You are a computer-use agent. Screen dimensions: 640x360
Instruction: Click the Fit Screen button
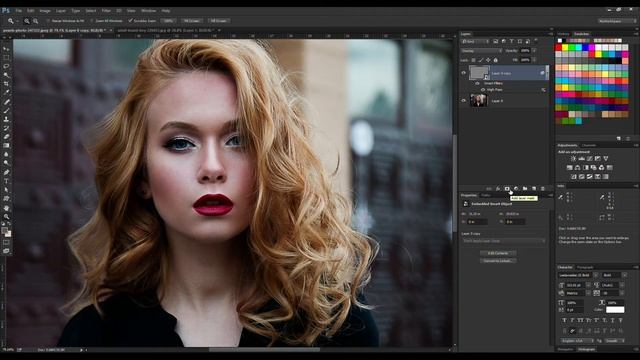pos(191,21)
